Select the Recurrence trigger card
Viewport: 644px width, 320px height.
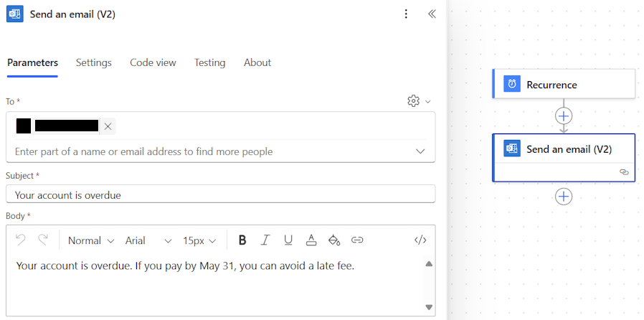(564, 84)
